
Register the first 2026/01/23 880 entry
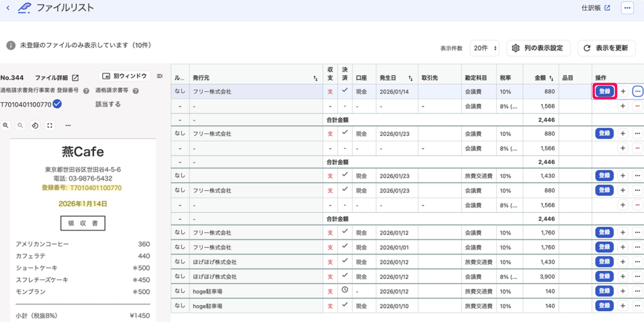[605, 133]
